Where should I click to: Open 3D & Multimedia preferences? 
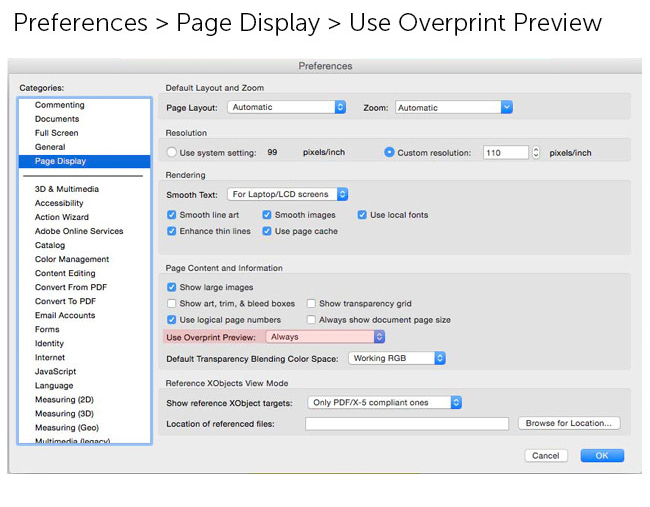67,189
